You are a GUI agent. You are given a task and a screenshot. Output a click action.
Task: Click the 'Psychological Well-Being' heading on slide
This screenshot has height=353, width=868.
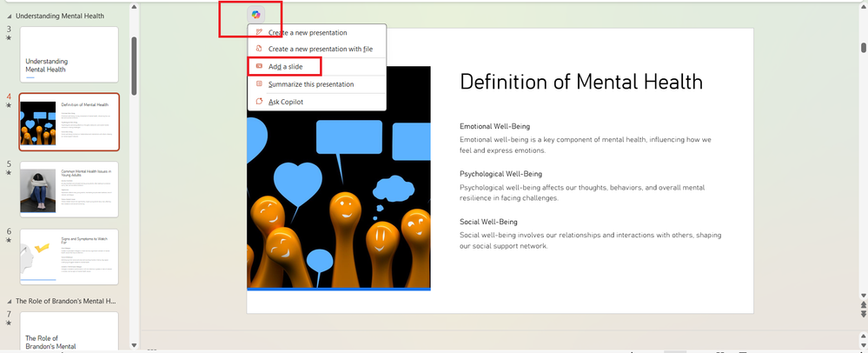pos(501,174)
